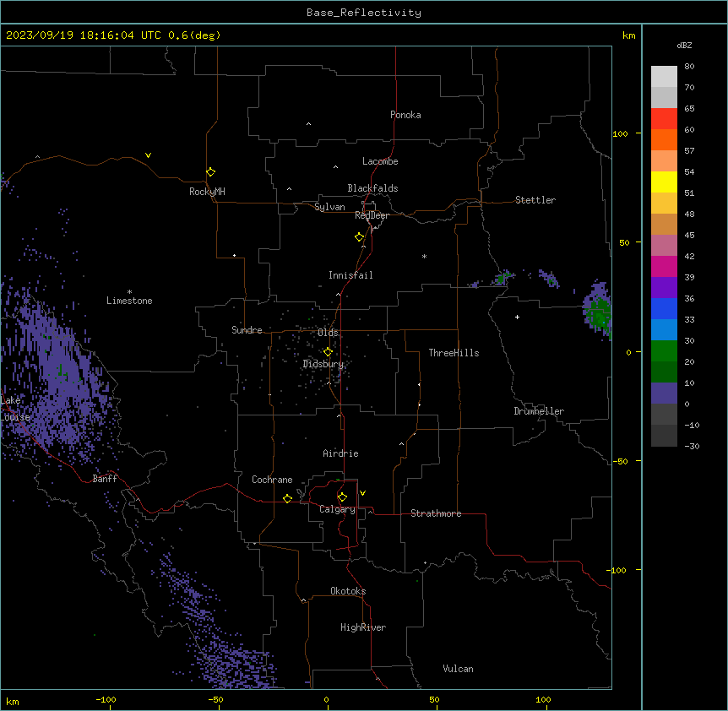The width and height of the screenshot is (728, 711).
Task: Select the RedDeer city label
Action: 372,215
